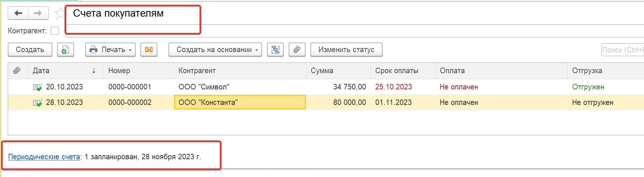The width and height of the screenshot is (644, 177).
Task: Click the Создать button
Action: click(30, 50)
